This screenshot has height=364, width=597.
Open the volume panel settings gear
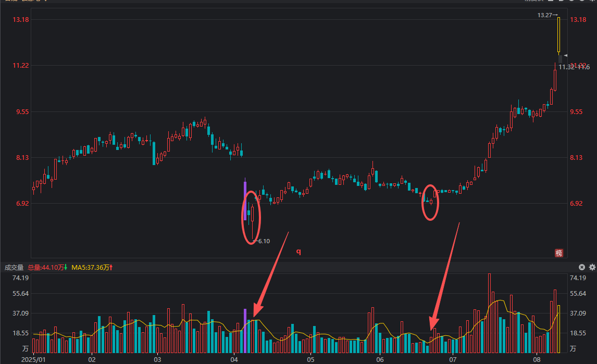coord(592,267)
